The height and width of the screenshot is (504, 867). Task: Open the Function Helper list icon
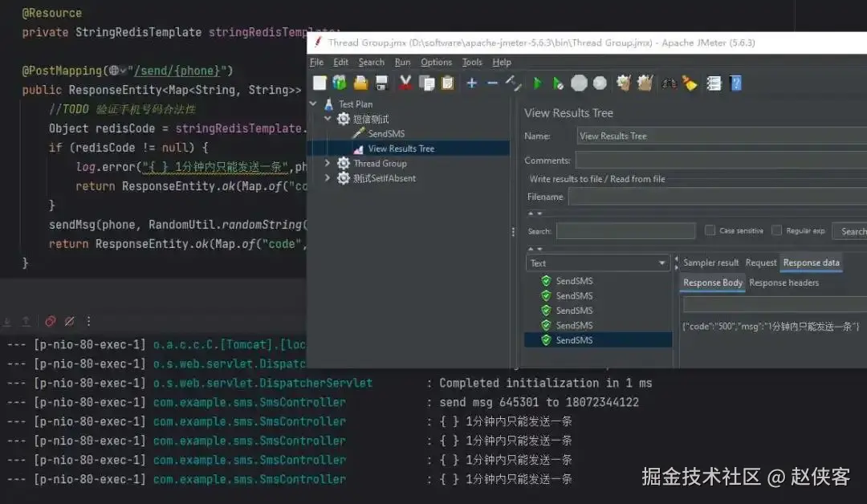click(714, 83)
